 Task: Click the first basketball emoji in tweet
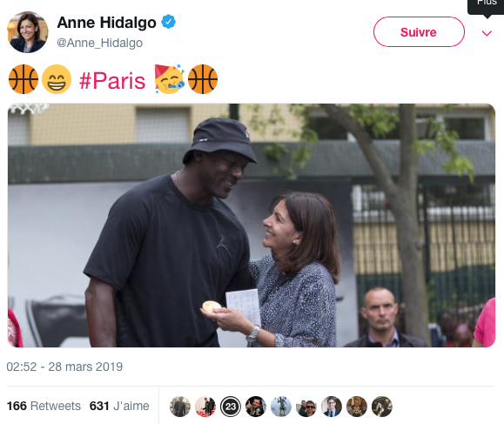coord(24,79)
